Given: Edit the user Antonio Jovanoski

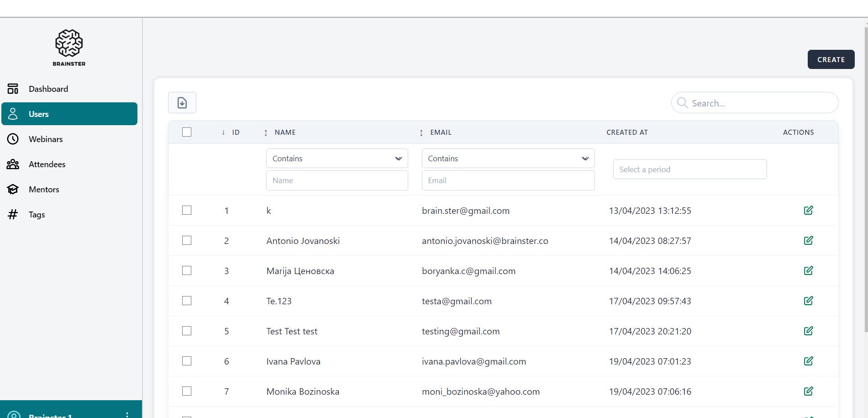Looking at the screenshot, I should click(x=808, y=240).
